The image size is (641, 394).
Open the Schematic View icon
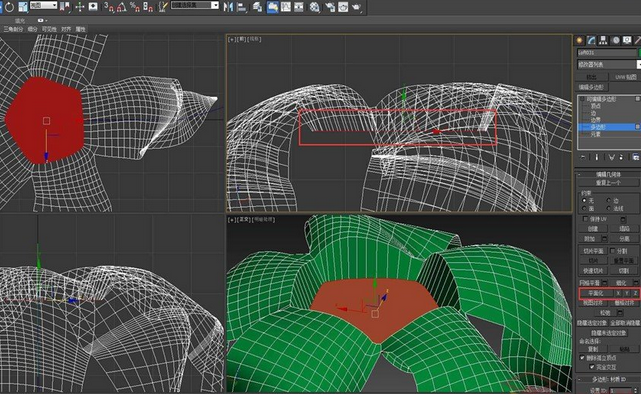pyautogui.click(x=299, y=7)
